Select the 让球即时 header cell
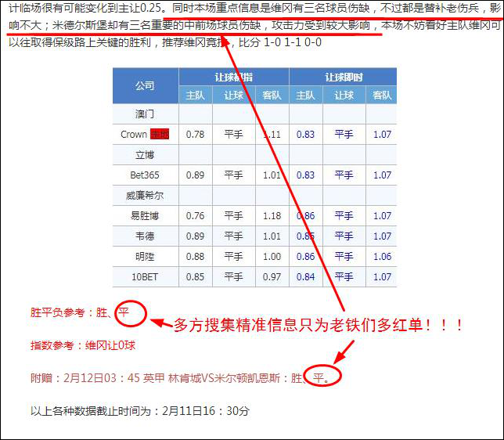 pos(344,78)
